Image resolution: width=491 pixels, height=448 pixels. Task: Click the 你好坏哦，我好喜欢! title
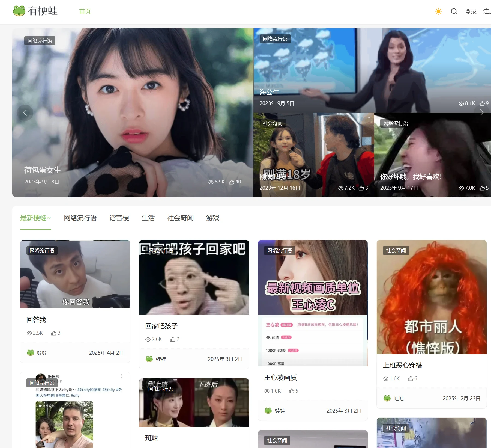411,177
